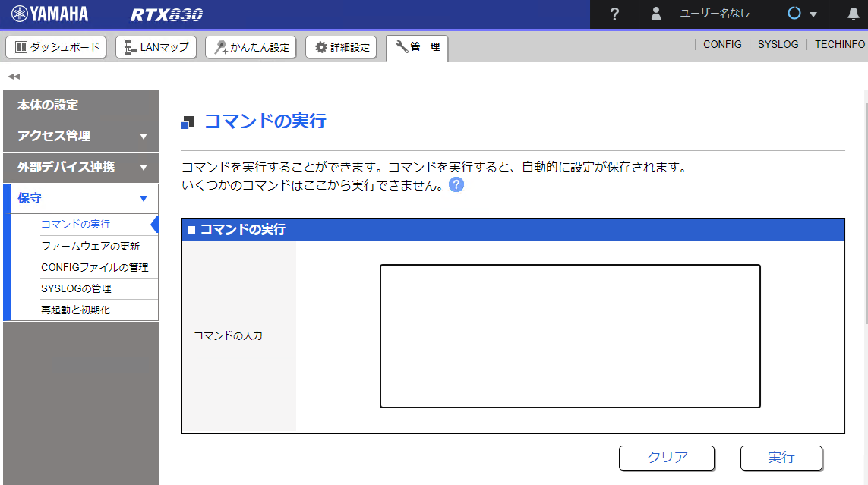Open ファームウェアの更新 page

click(90, 246)
